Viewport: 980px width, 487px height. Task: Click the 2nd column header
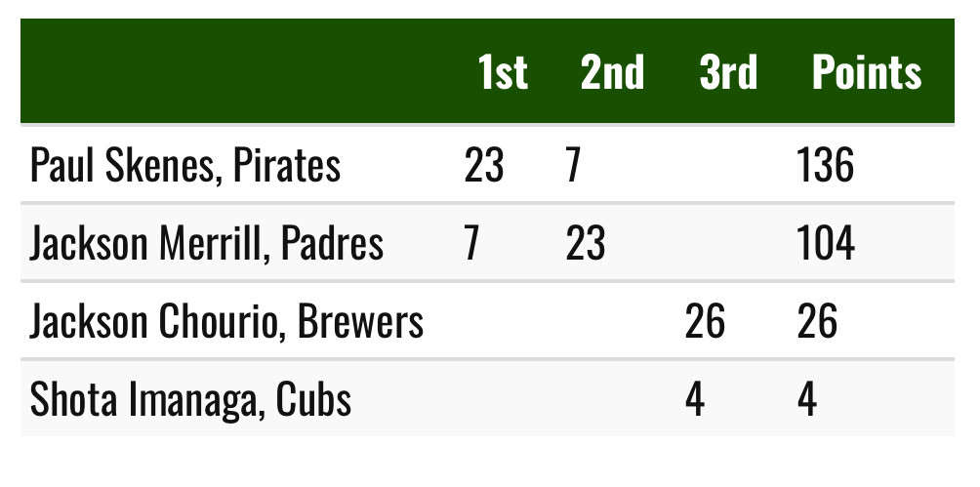point(612,72)
